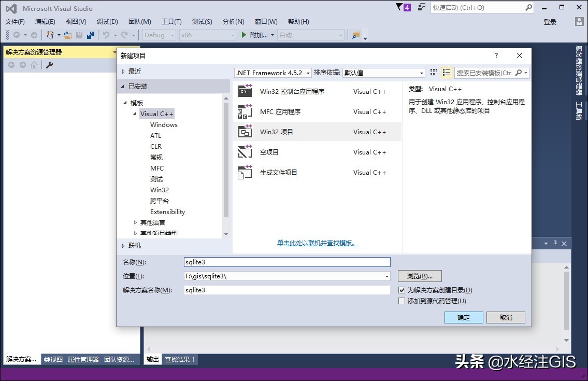The height and width of the screenshot is (381, 588).
Task: Click the 快速启动 search box
Action: click(x=482, y=7)
